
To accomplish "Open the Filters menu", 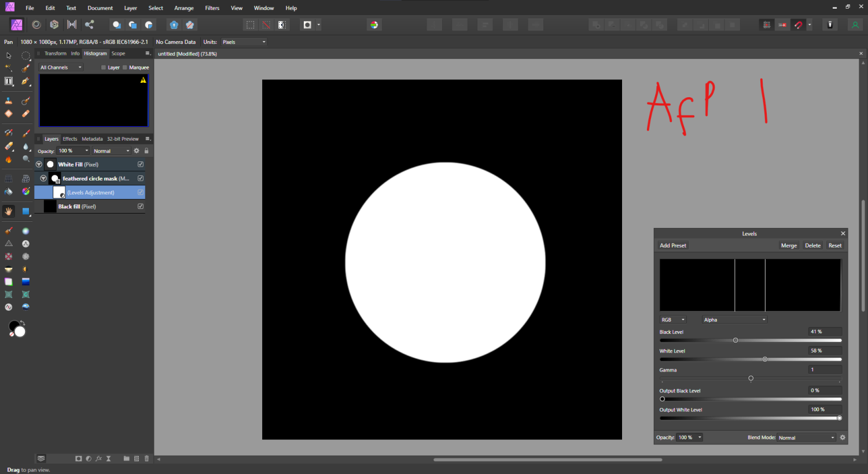I will [212, 8].
